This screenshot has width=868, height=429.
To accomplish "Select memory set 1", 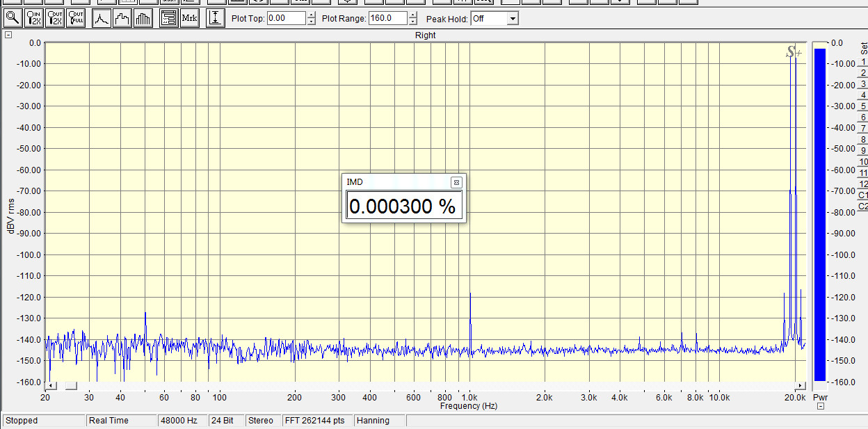I will click(x=863, y=63).
